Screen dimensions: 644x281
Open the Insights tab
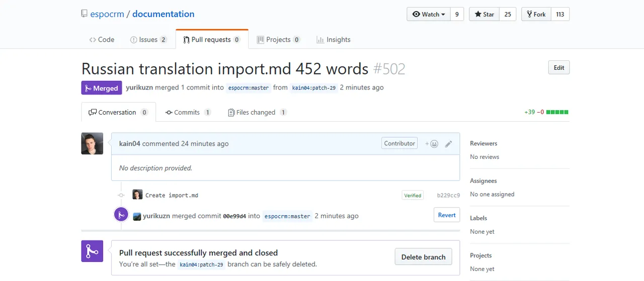coord(334,40)
